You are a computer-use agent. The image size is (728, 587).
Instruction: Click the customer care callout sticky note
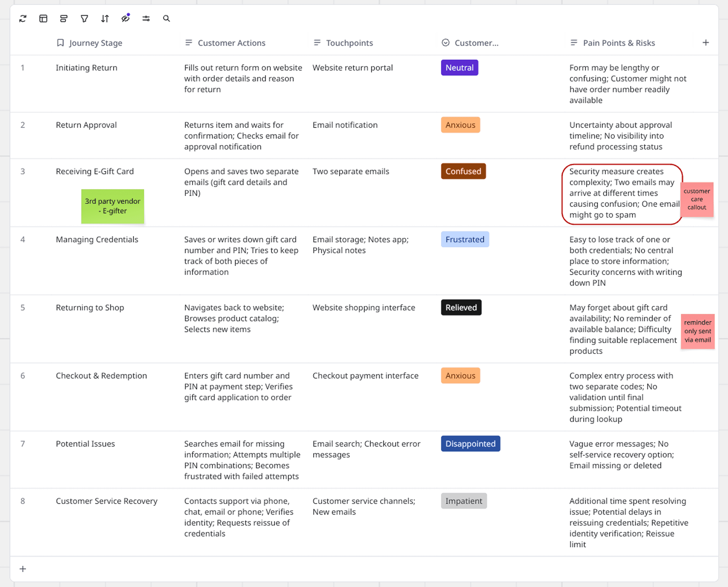(x=696, y=199)
